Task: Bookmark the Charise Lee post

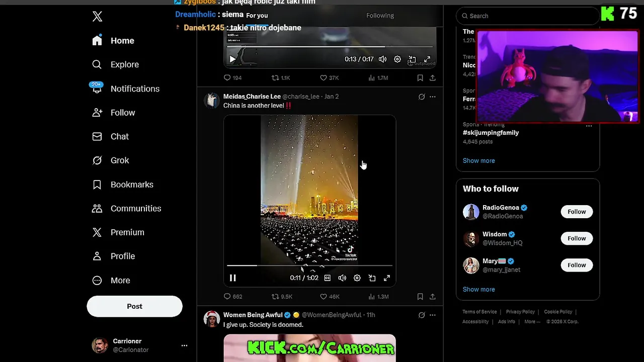Action: pyautogui.click(x=420, y=297)
